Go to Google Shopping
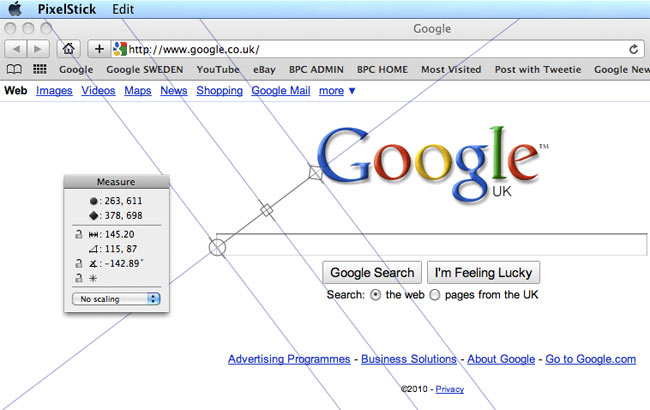 (219, 90)
